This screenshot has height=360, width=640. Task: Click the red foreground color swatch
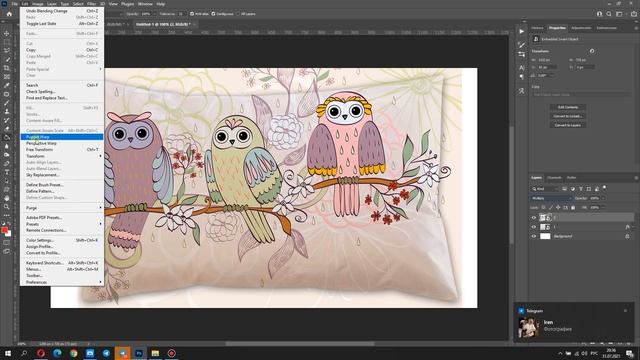point(4,231)
